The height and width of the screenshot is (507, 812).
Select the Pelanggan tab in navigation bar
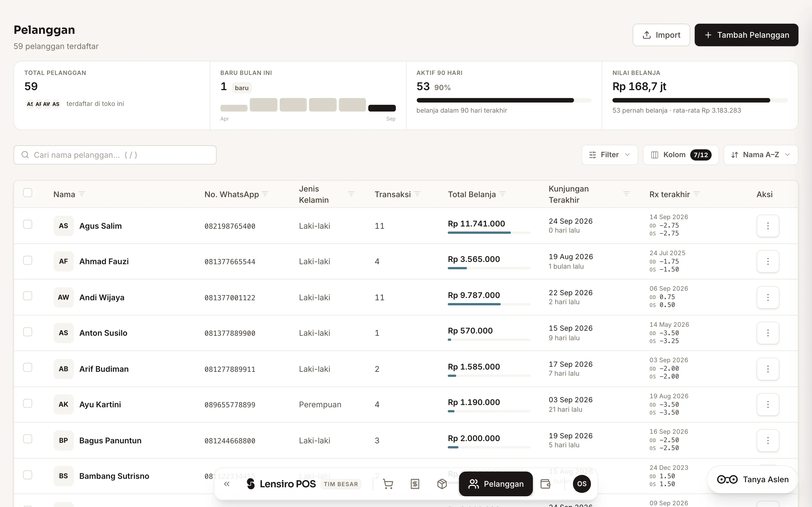496,484
